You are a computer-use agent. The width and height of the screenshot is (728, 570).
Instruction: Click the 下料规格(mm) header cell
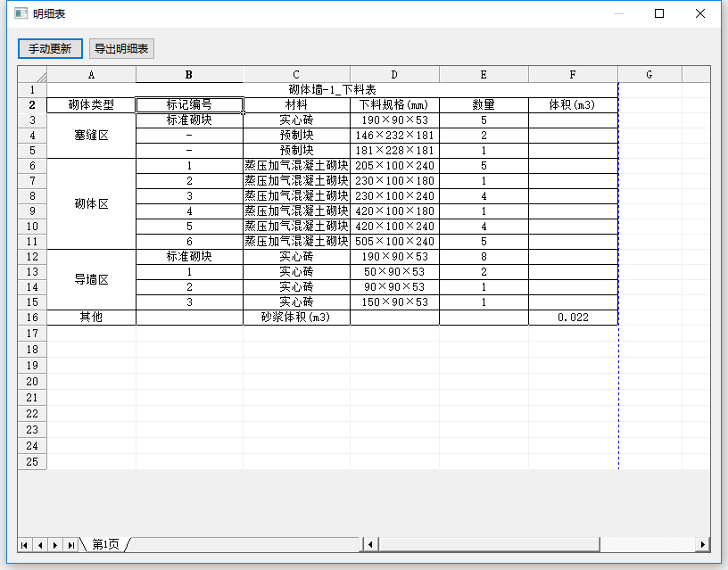point(394,105)
